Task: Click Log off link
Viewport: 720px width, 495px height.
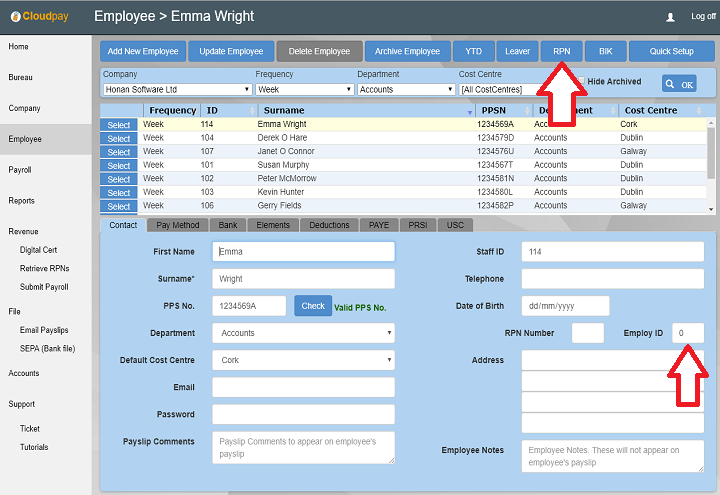Action: [x=703, y=17]
